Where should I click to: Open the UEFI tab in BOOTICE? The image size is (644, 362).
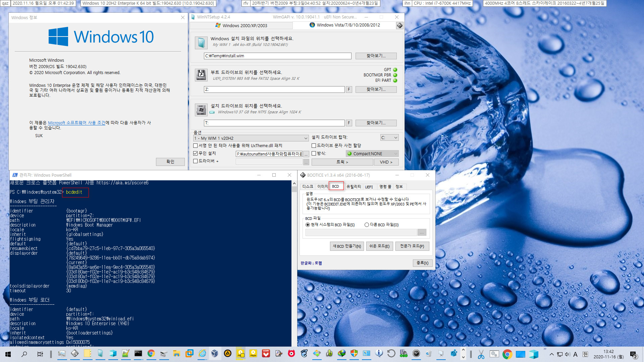coord(369,187)
